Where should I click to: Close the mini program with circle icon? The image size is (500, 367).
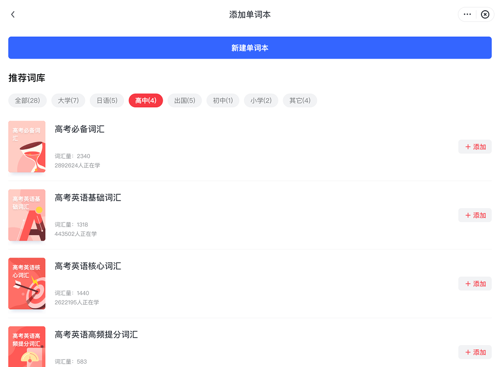(485, 14)
